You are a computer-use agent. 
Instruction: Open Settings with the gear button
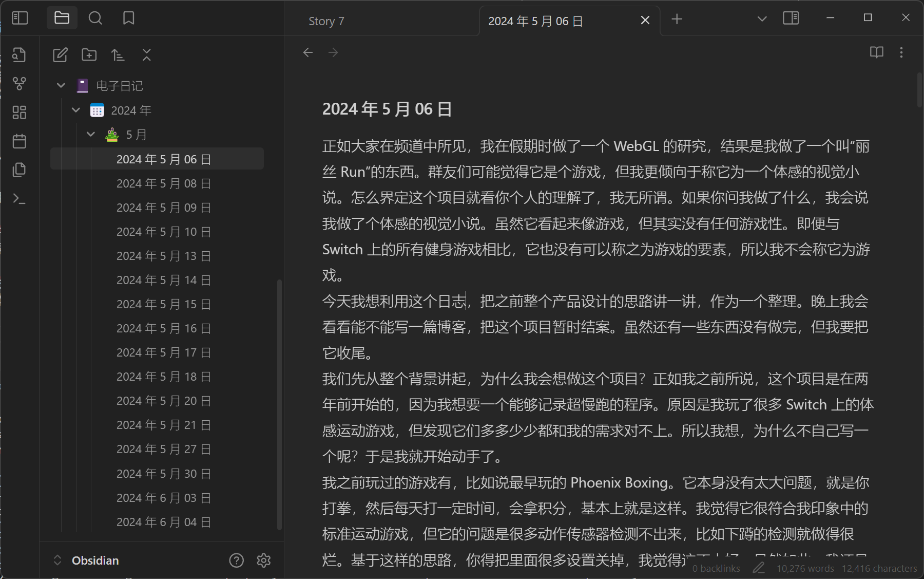(x=264, y=561)
